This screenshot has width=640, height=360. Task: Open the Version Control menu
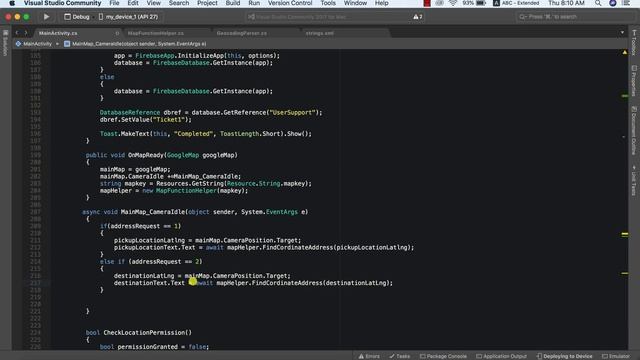tap(290, 3)
